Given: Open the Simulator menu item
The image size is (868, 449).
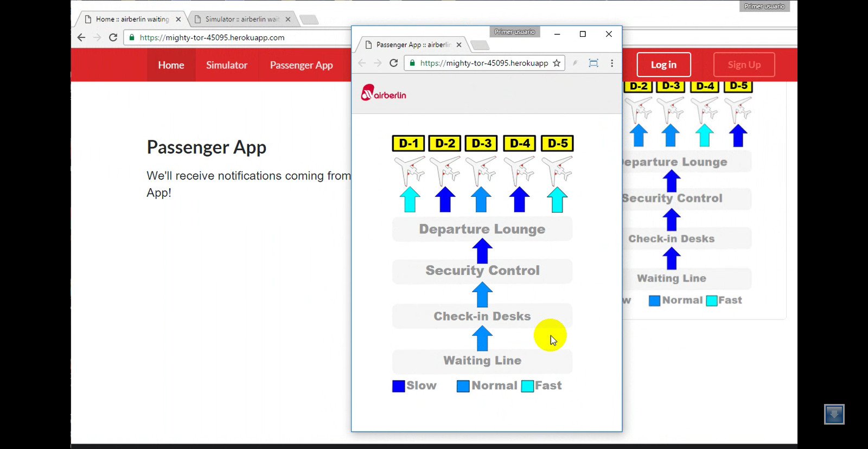Looking at the screenshot, I should 227,65.
